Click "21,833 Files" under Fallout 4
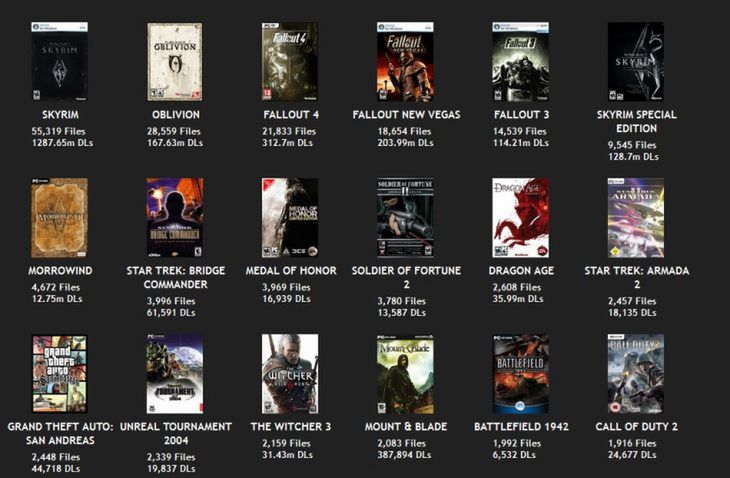Viewport: 730px width, 478px height. [289, 131]
